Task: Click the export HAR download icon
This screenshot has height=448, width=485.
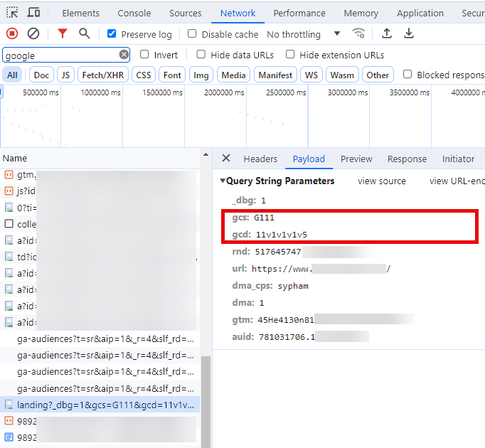Action: click(x=409, y=33)
